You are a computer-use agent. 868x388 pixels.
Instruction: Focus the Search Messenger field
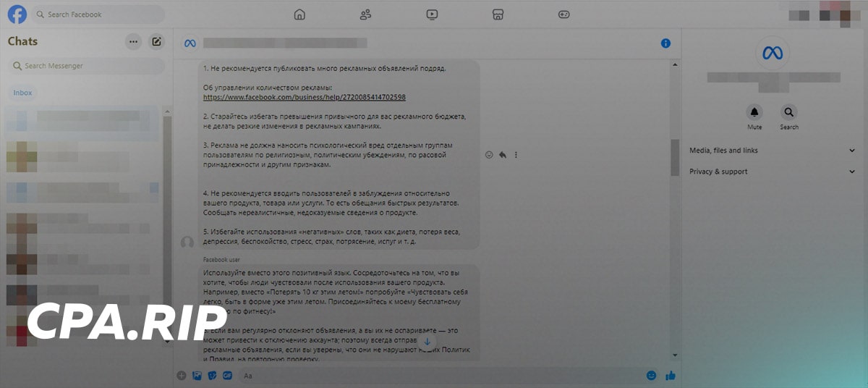[87, 66]
